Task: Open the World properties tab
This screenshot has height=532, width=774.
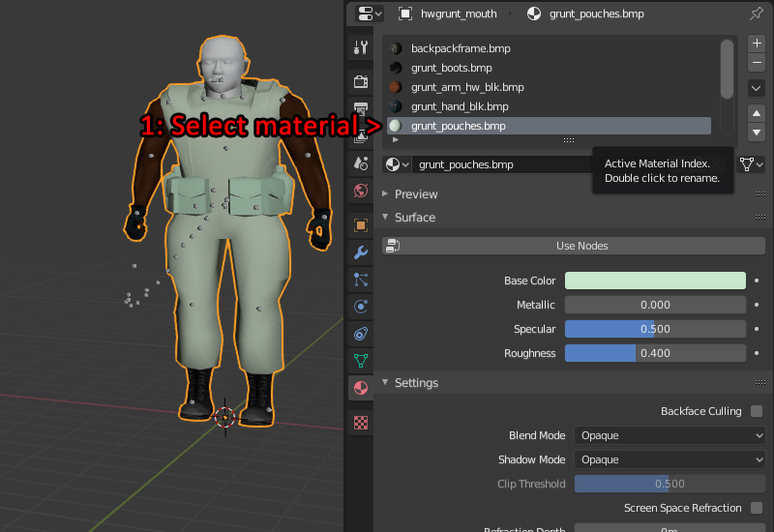Action: 361,191
